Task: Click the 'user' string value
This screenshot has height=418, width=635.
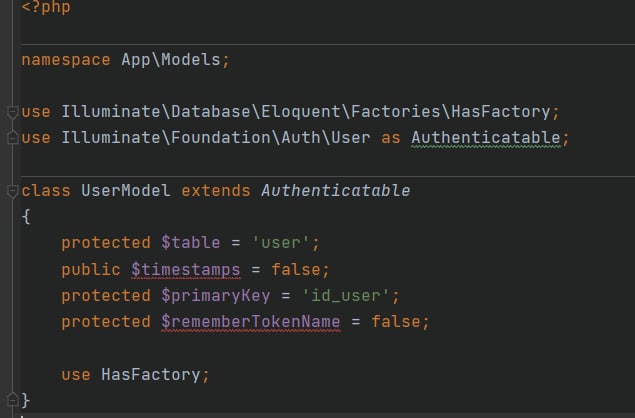Action: point(280,243)
